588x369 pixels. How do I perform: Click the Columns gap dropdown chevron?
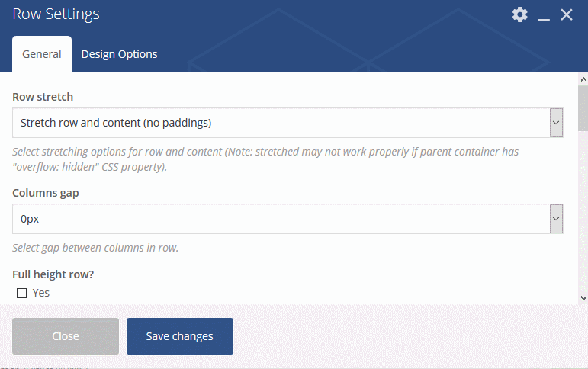(556, 219)
